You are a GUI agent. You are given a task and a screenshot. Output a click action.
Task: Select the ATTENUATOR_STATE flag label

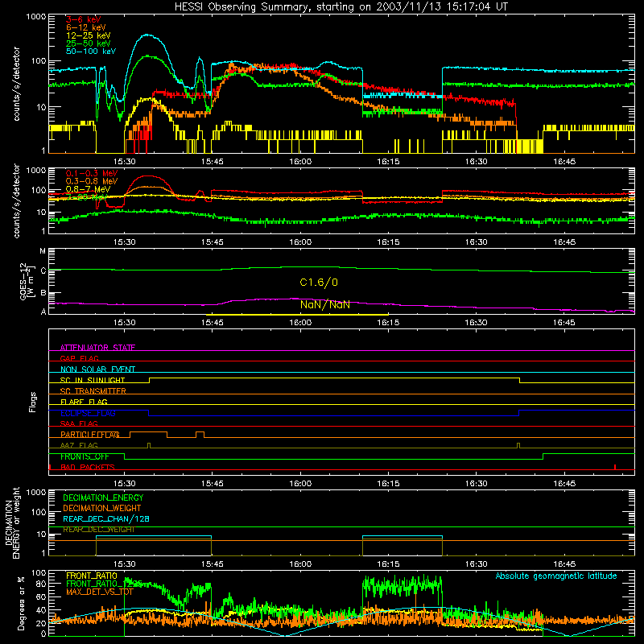point(97,348)
